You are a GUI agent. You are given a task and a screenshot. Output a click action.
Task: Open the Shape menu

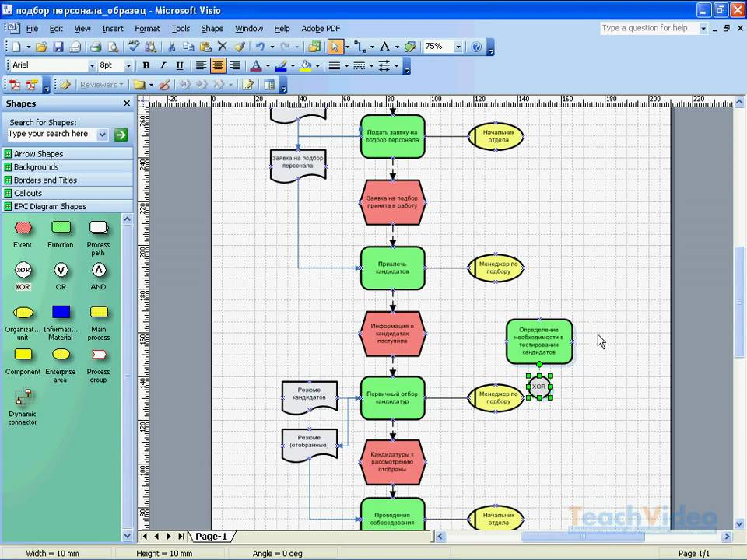click(x=212, y=29)
